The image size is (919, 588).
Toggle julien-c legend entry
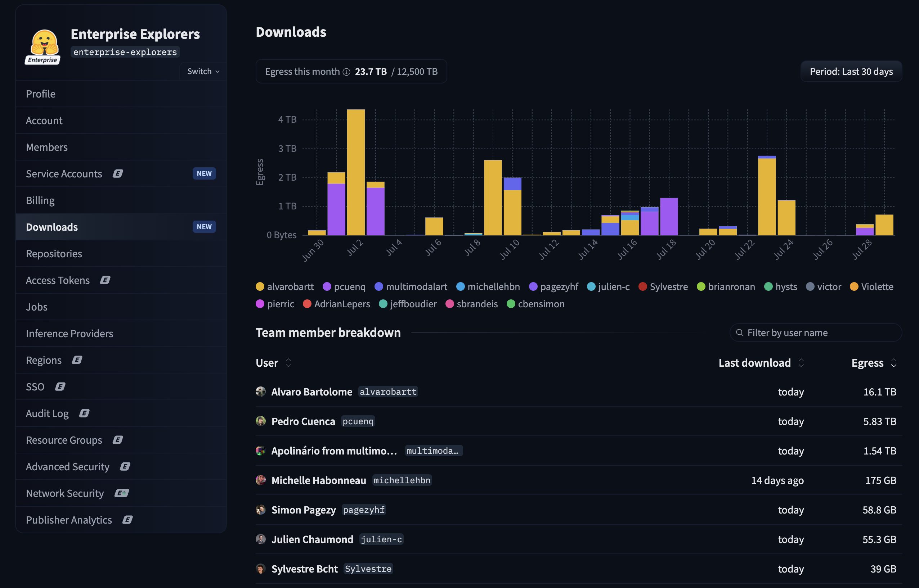click(x=608, y=287)
